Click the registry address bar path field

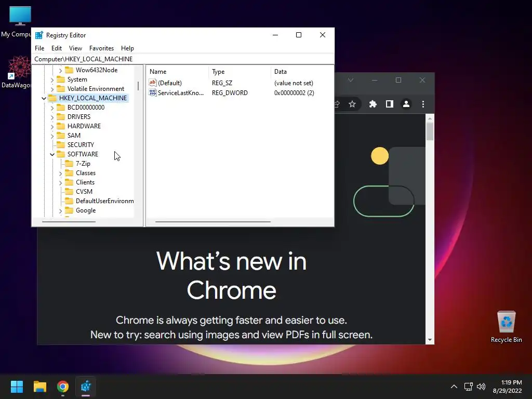click(x=182, y=59)
